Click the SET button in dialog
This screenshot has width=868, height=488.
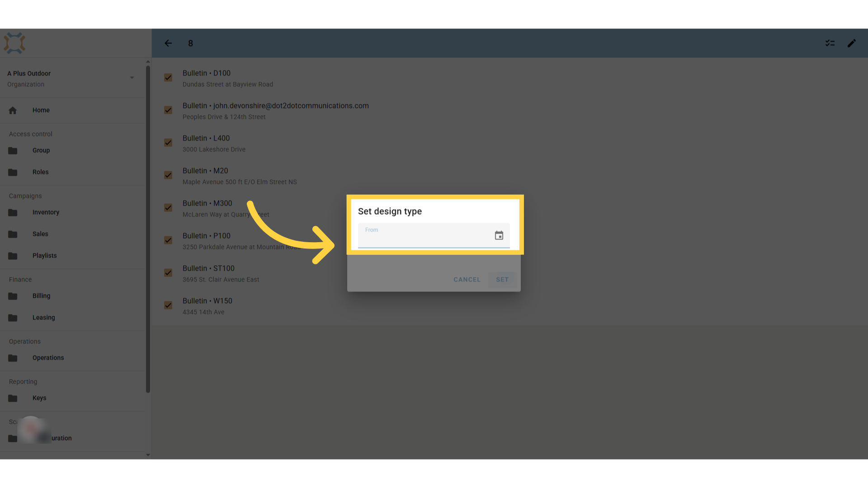click(502, 280)
